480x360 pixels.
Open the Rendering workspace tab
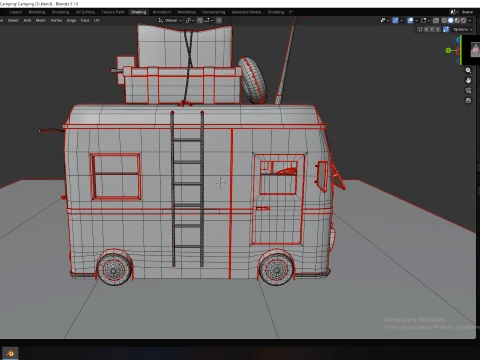click(187, 12)
